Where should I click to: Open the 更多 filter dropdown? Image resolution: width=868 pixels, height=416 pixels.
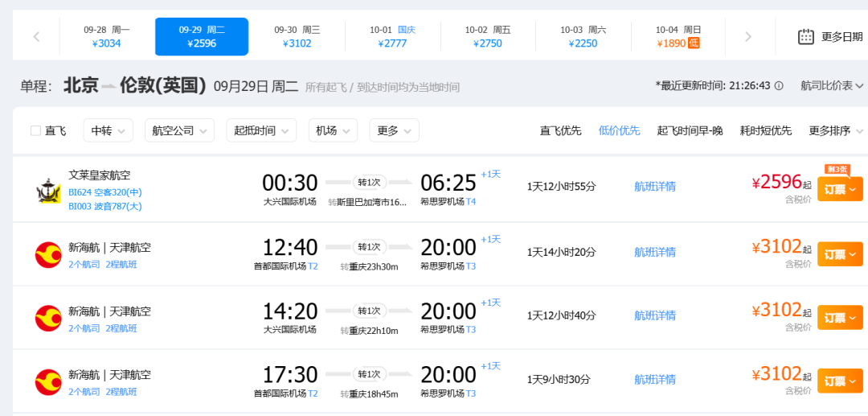[394, 130]
